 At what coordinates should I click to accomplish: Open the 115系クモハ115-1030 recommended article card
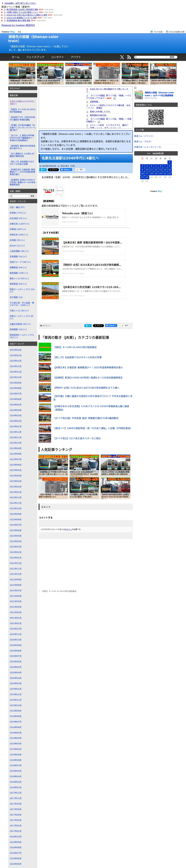[x=83, y=291]
